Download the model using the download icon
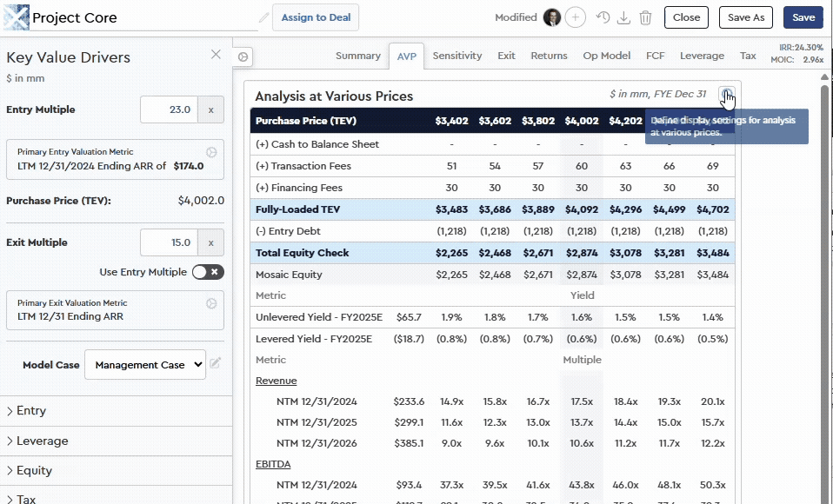The height and width of the screenshot is (504, 833). pos(623,17)
